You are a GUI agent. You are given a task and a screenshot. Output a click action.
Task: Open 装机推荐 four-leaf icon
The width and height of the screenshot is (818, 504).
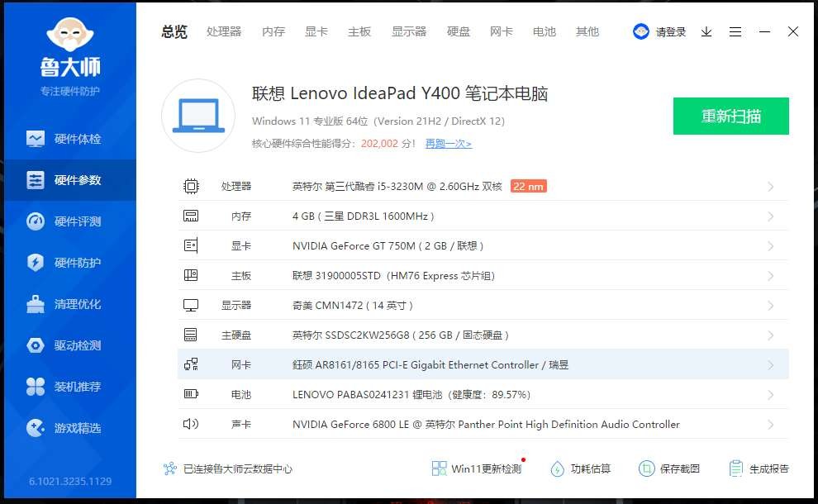pos(36,387)
